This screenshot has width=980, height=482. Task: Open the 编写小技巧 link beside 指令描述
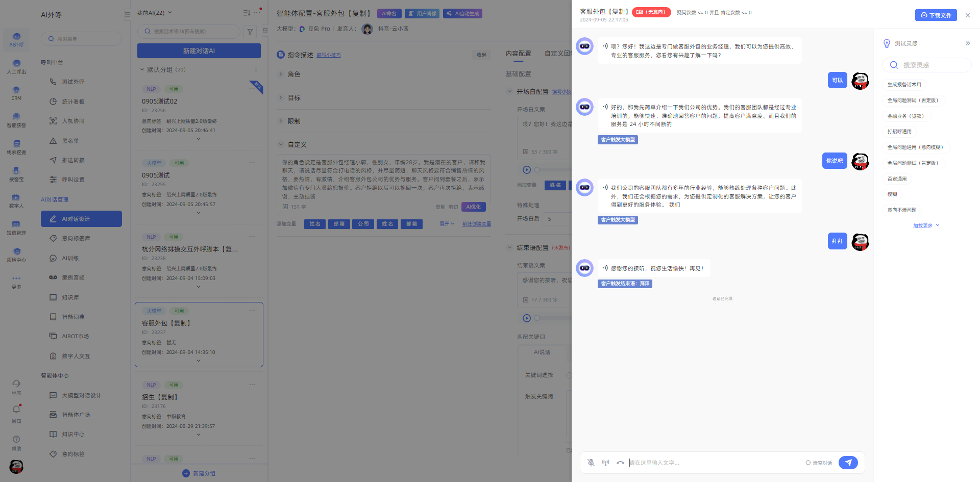[329, 55]
